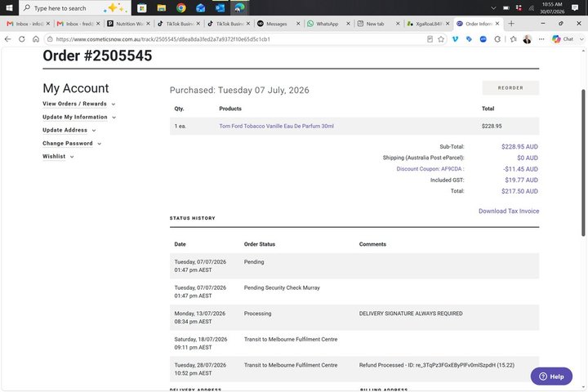Select the Order #2505545 heading
This screenshot has height=392, width=588.
click(97, 56)
